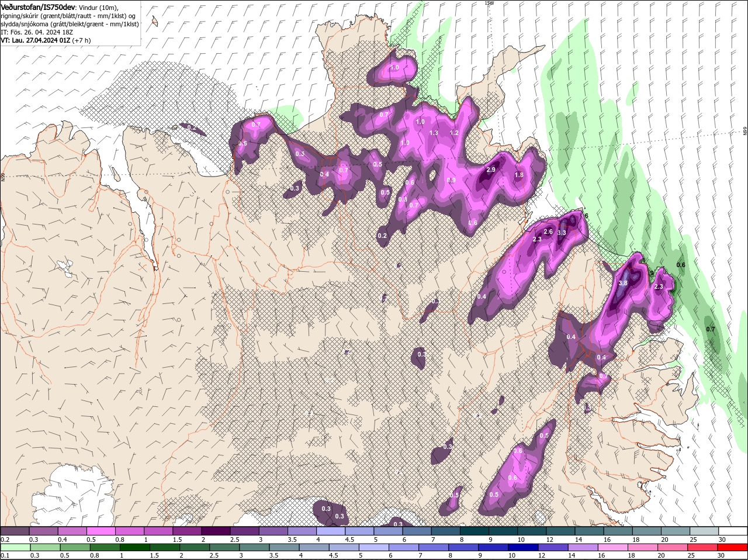Image resolution: width=748 pixels, height=560 pixels.
Task: Select deep blue rain swatch starting at 10
Action: pyautogui.click(x=524, y=547)
